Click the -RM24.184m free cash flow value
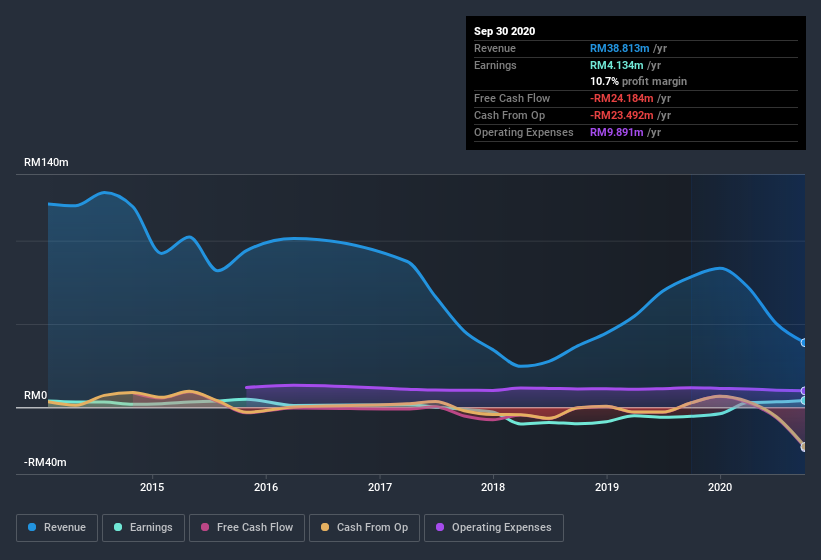The image size is (821, 560). coord(622,98)
